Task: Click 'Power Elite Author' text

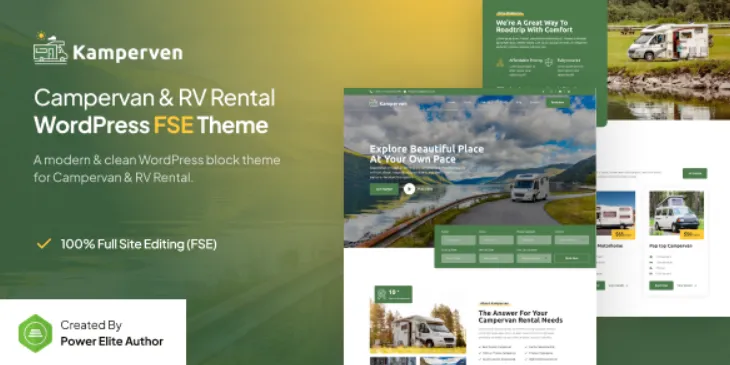Action: point(112,341)
